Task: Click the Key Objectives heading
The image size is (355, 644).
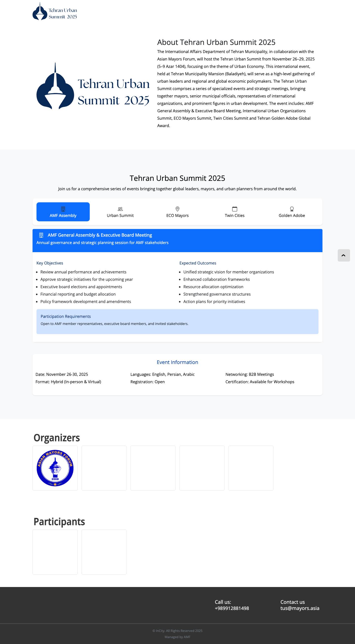Action: point(50,263)
